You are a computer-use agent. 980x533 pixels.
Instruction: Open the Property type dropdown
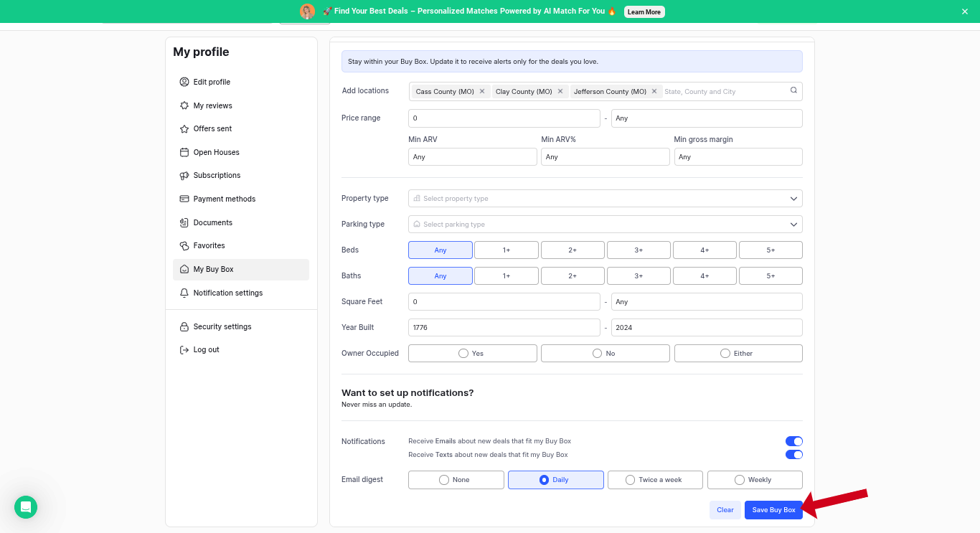(x=606, y=199)
